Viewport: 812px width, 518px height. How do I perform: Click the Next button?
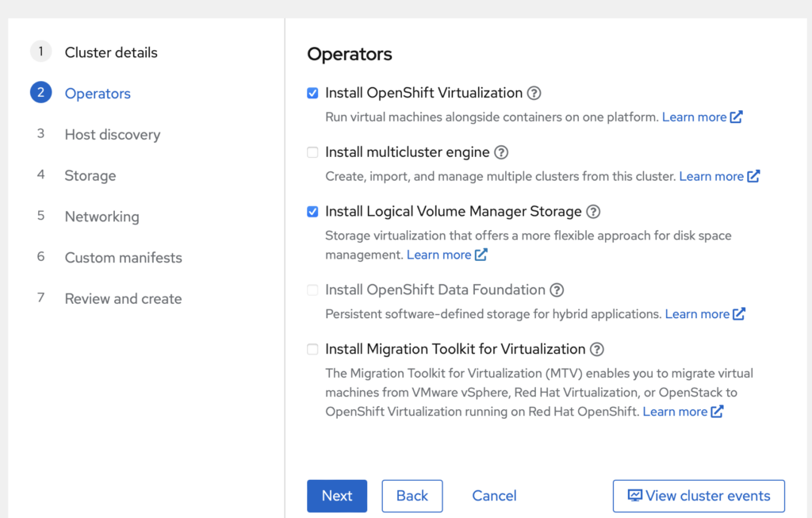point(336,496)
